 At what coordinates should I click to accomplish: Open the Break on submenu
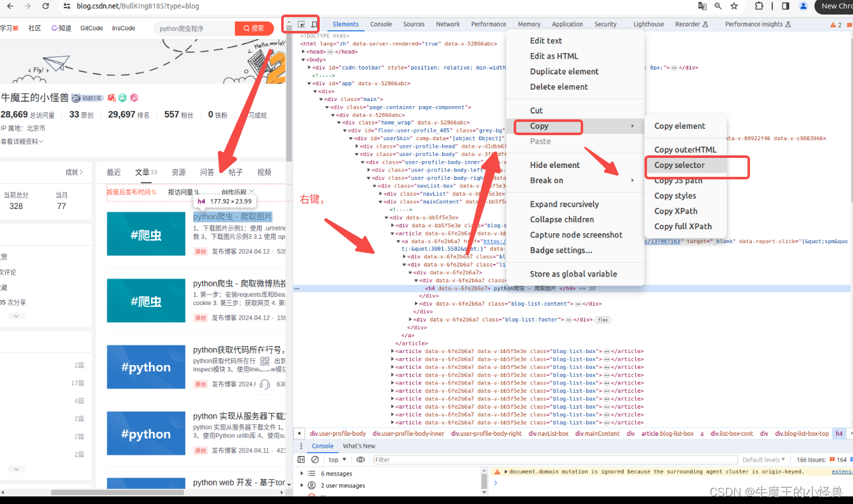pos(581,180)
